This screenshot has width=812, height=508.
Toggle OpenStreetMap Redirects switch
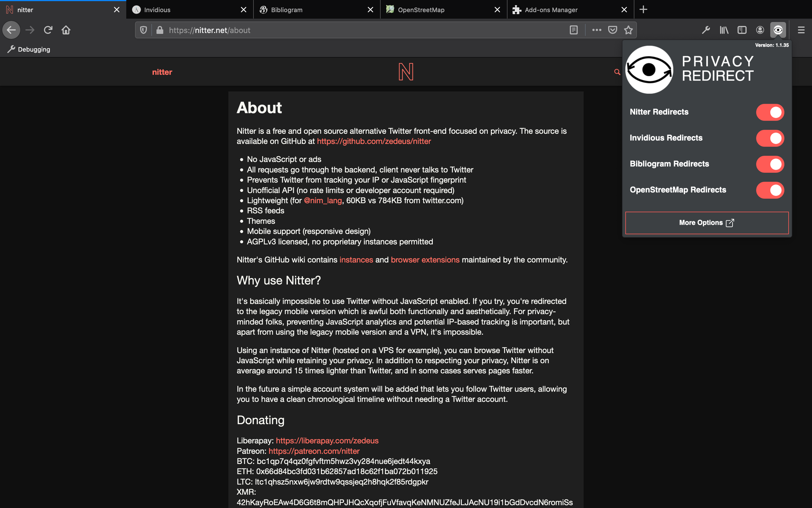point(770,190)
